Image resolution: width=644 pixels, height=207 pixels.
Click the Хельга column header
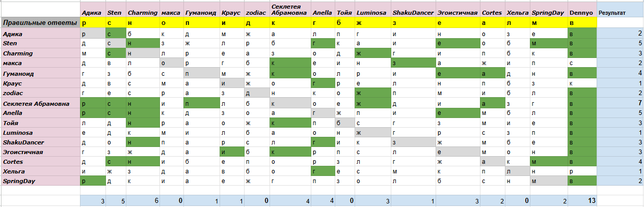[517, 11]
